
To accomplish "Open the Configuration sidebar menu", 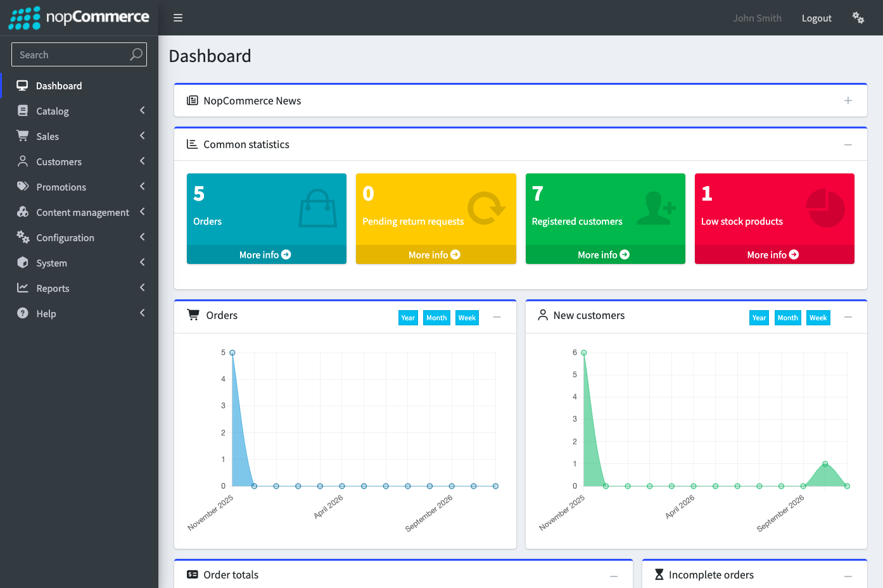I will pyautogui.click(x=80, y=237).
